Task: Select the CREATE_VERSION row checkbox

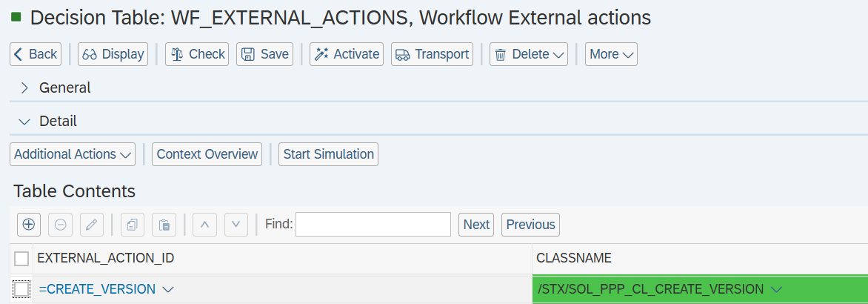Action: (21, 289)
